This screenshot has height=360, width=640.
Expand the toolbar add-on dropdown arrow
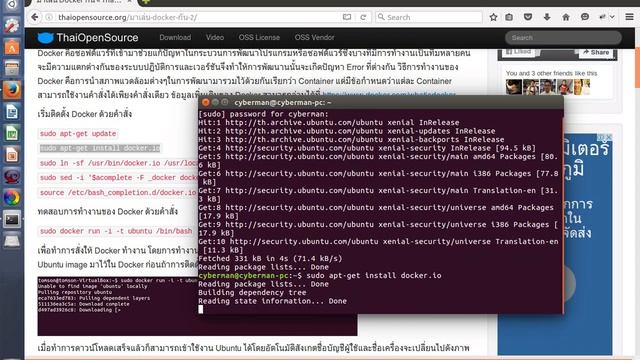pos(612,17)
